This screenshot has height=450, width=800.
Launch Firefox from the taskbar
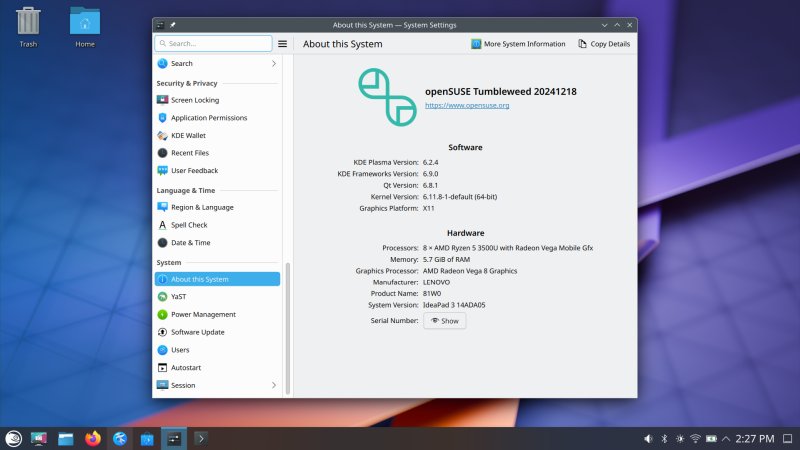[93, 439]
